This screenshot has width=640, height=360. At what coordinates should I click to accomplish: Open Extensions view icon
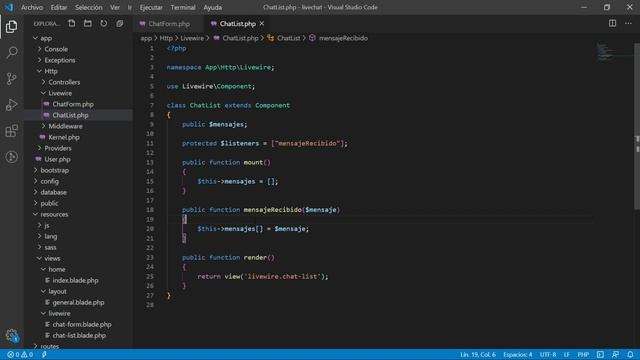(x=11, y=131)
